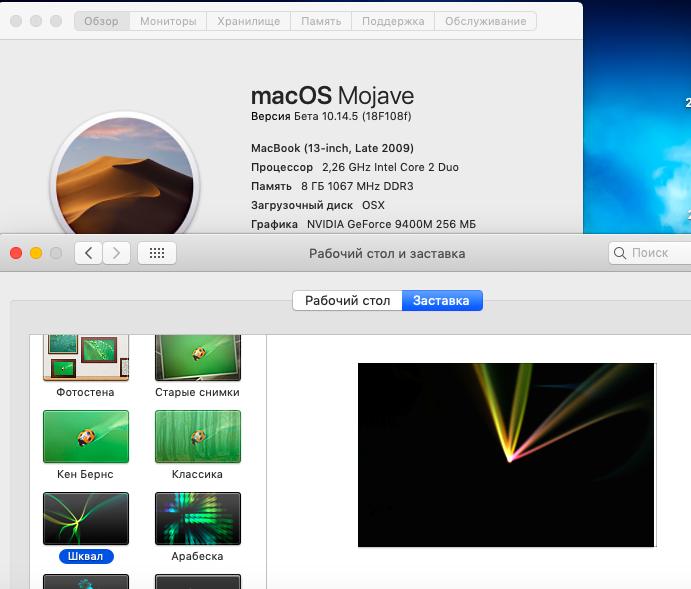Select the Арабеска screen saver thumbnail
Screen dimensions: 691x589
point(198,519)
